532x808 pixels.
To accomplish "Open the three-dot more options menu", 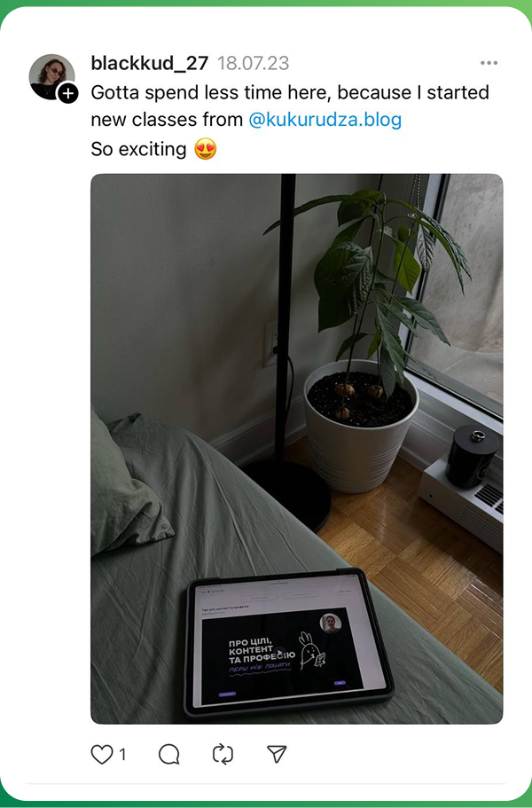I will pos(489,63).
